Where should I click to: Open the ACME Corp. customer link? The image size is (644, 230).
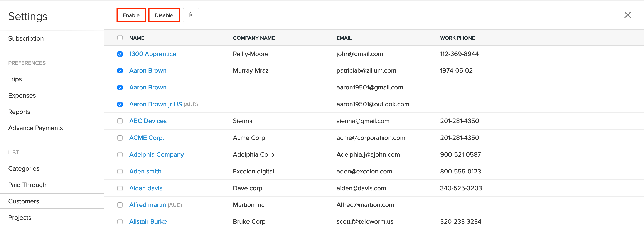pyautogui.click(x=147, y=138)
